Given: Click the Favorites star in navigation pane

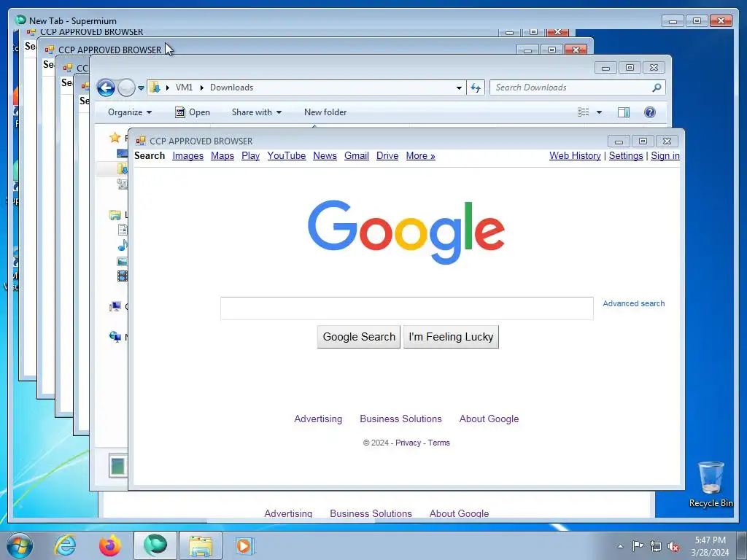Looking at the screenshot, I should 115,138.
